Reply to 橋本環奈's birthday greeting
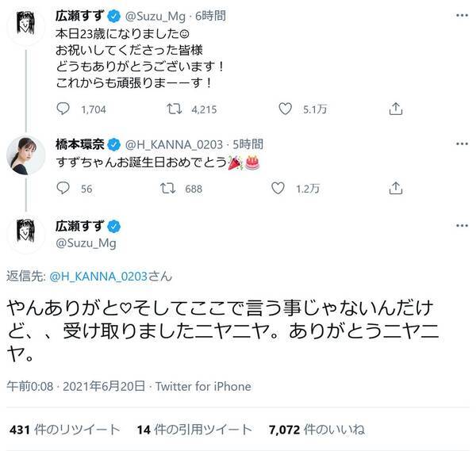 click(x=65, y=188)
